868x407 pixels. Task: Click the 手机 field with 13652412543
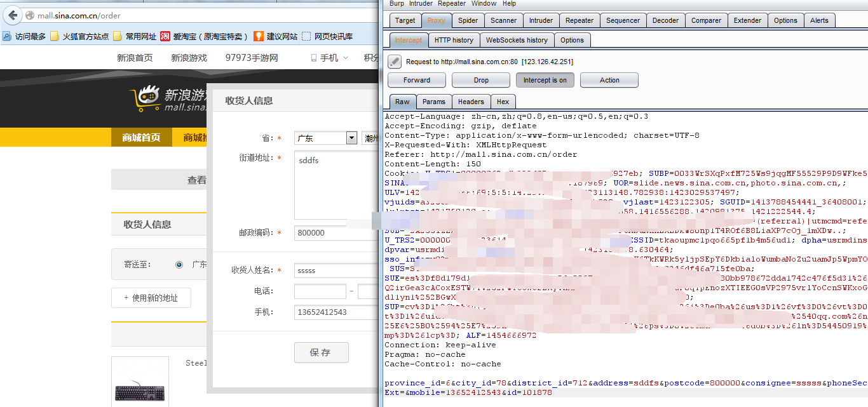pos(336,312)
